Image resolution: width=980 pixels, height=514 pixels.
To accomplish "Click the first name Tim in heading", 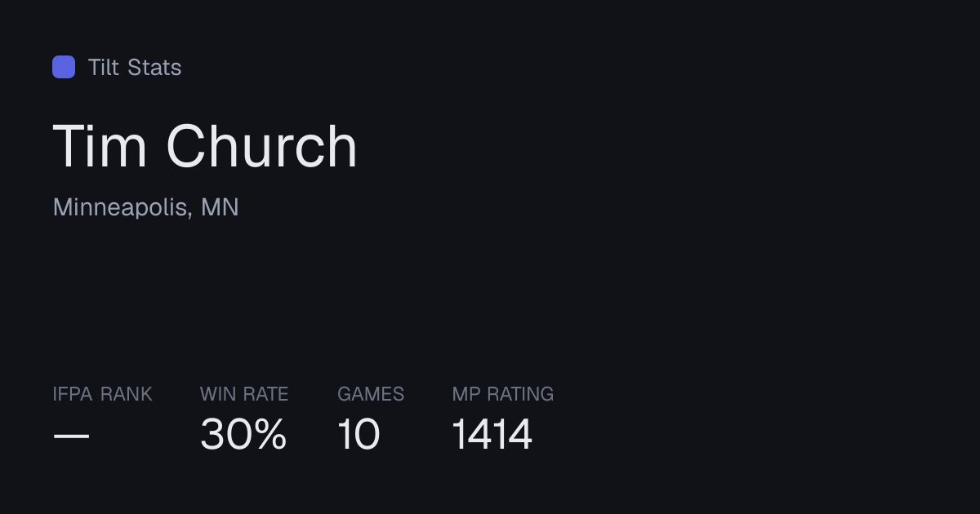I will tap(100, 147).
